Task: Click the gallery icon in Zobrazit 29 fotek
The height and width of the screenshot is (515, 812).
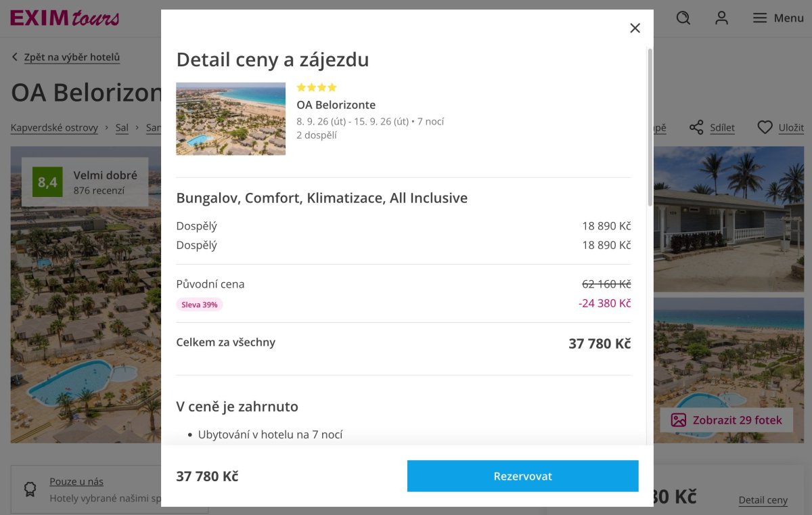Action: pos(678,420)
